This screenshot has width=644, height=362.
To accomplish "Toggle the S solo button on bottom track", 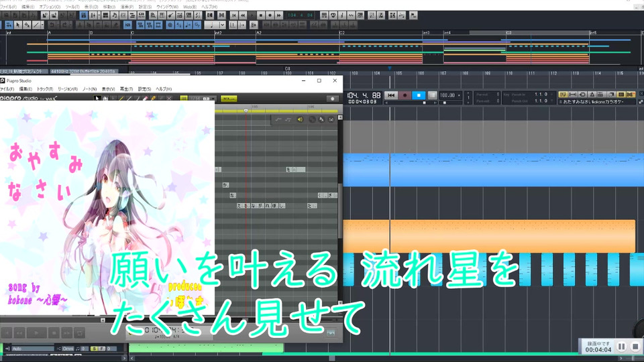I will [95, 349].
